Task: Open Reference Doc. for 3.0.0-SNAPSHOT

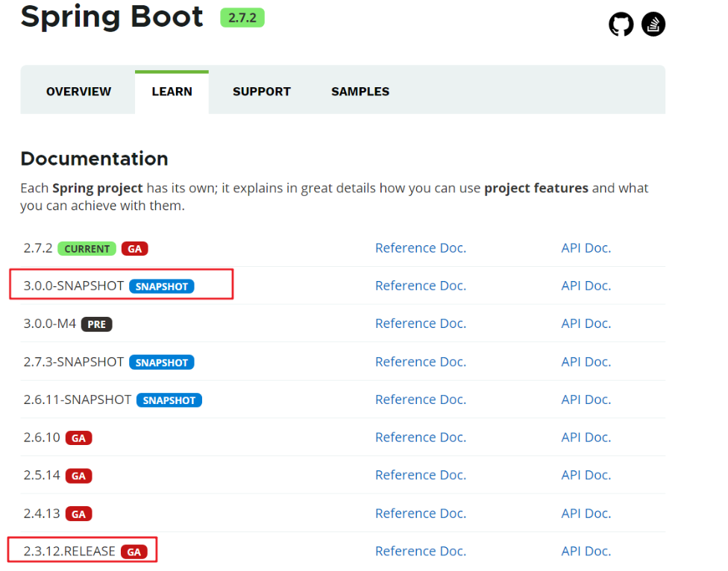Action: click(421, 285)
